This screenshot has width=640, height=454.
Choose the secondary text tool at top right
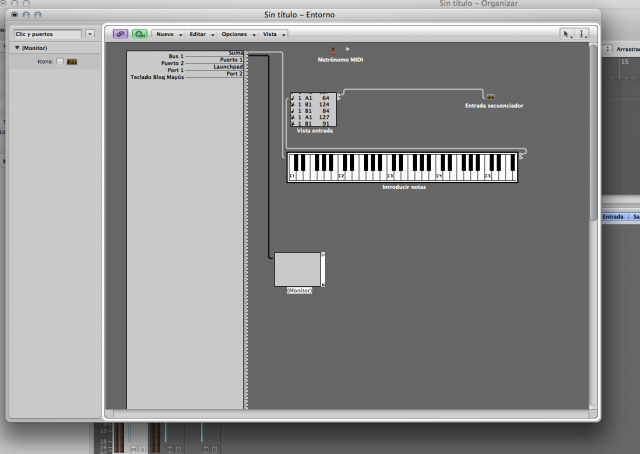tap(583, 34)
